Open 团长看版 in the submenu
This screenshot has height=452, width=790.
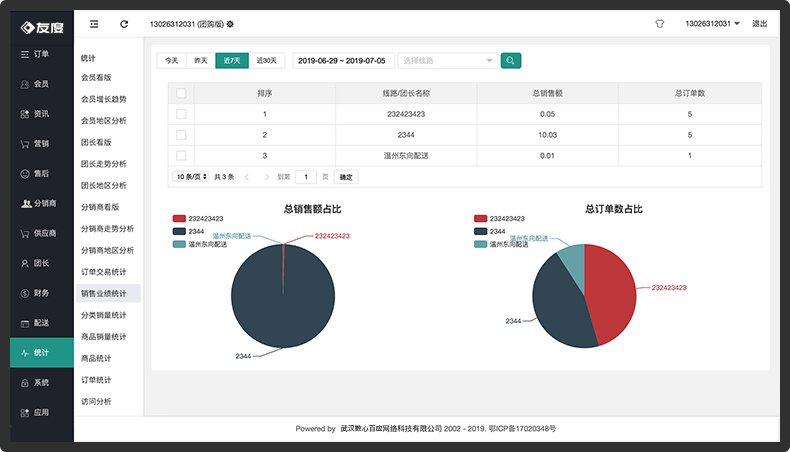point(96,143)
